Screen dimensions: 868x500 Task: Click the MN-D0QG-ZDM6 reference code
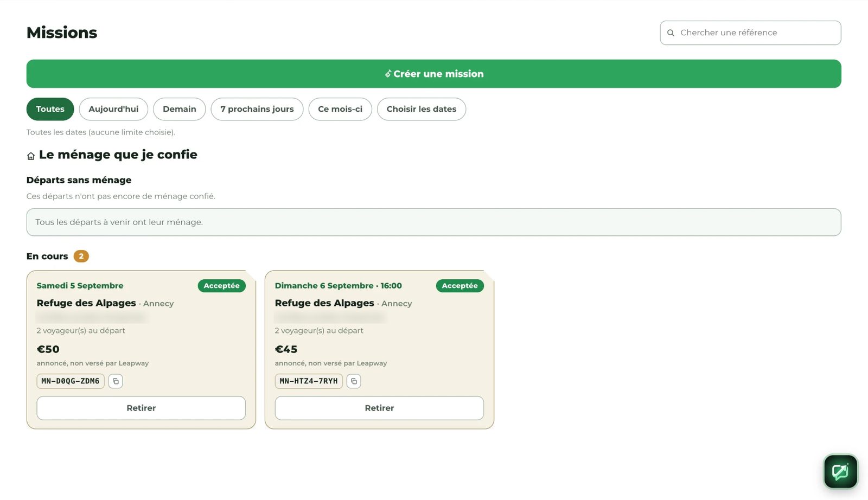71,381
